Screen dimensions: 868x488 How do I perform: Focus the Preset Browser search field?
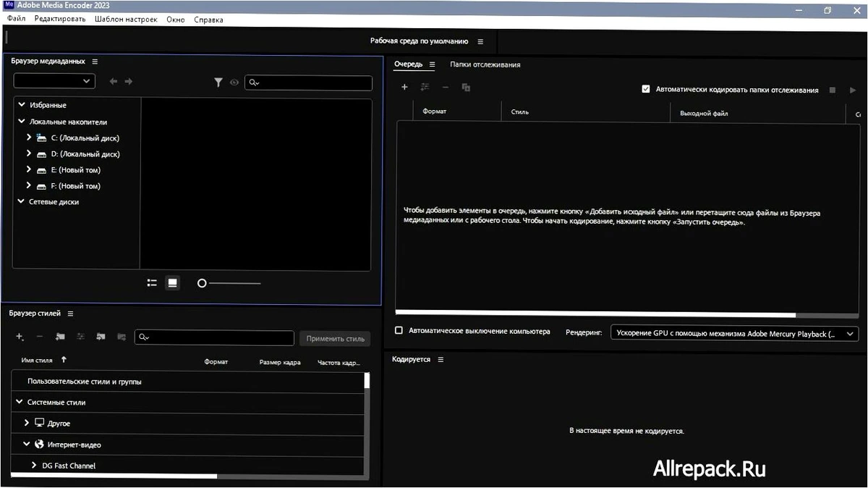215,337
